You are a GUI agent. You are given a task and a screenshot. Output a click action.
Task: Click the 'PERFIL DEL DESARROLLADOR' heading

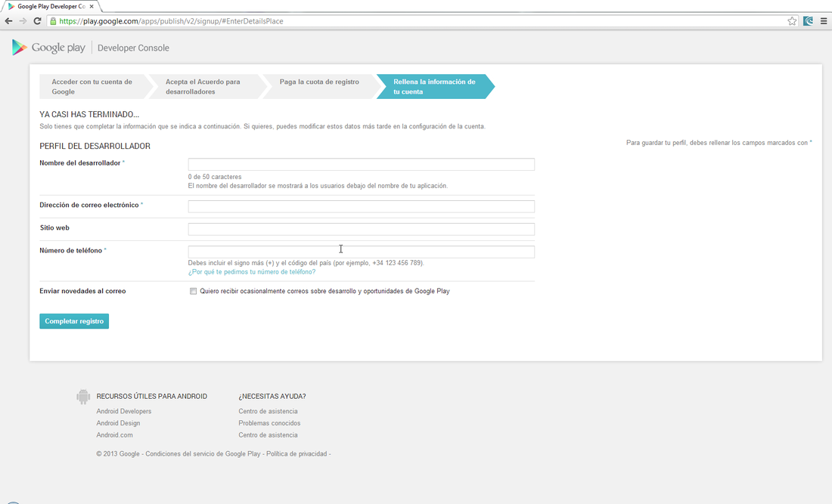pos(95,147)
